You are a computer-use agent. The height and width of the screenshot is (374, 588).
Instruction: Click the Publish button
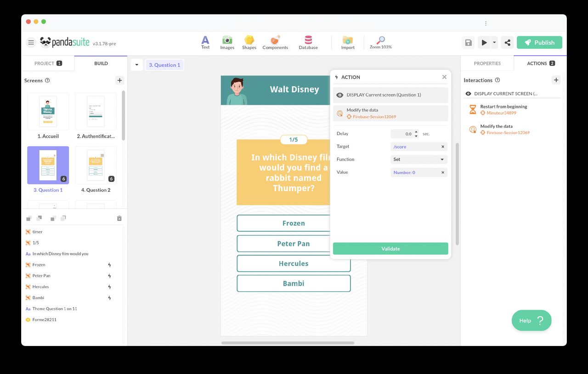[x=539, y=43]
